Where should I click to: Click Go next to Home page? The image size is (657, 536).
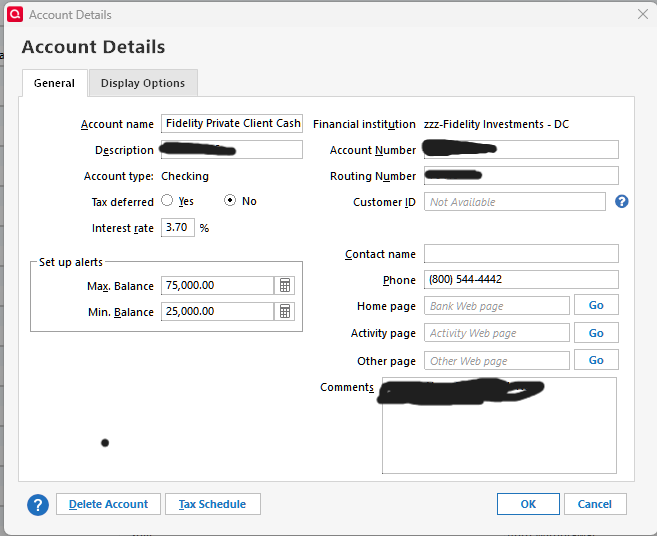tap(596, 305)
